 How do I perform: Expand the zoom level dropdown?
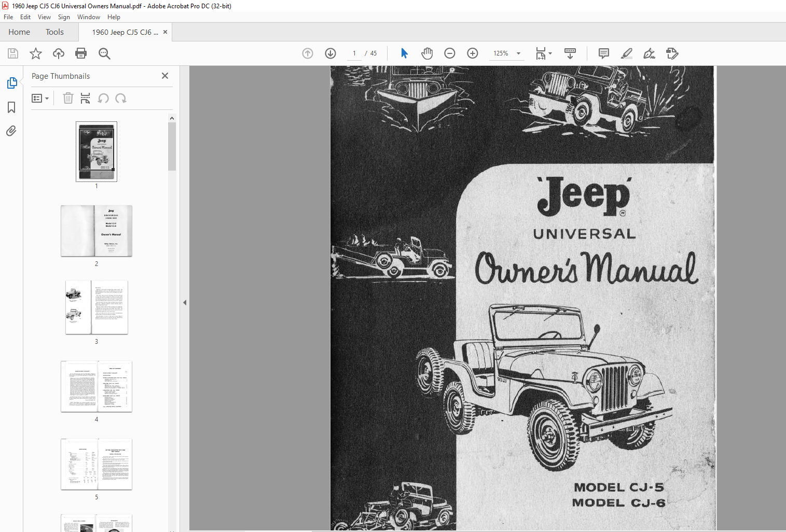(518, 53)
